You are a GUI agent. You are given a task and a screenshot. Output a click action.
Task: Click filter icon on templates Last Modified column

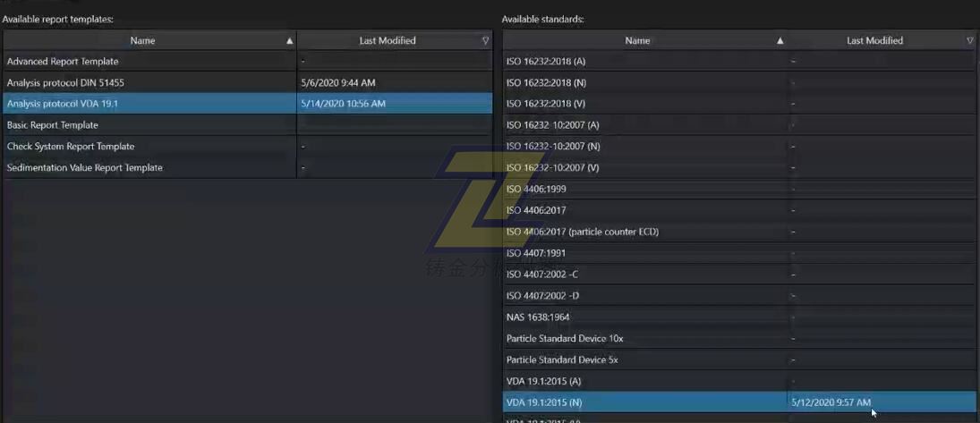click(485, 40)
